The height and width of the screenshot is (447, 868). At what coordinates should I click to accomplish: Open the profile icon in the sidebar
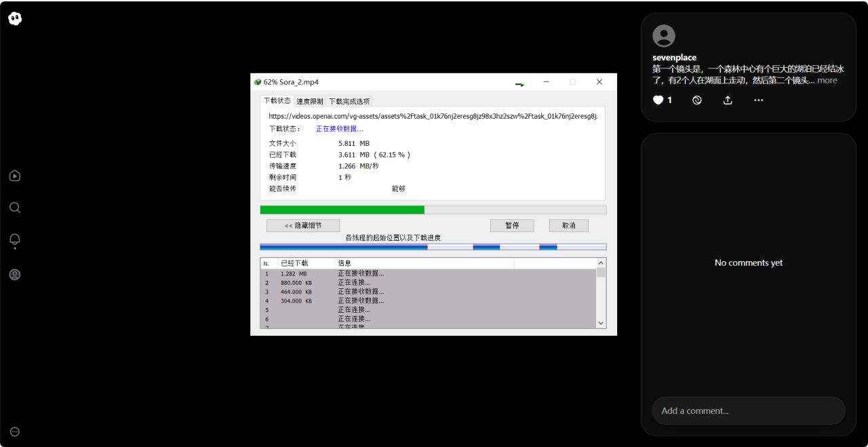15,275
